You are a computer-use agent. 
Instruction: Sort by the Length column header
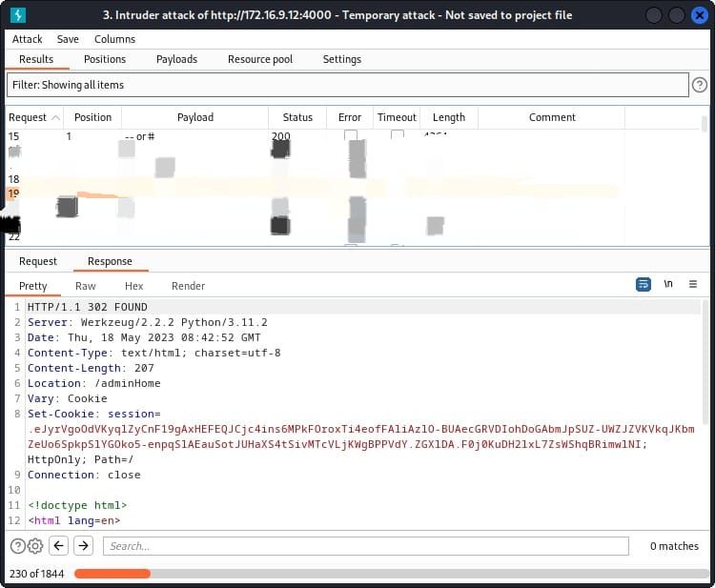[x=449, y=117]
